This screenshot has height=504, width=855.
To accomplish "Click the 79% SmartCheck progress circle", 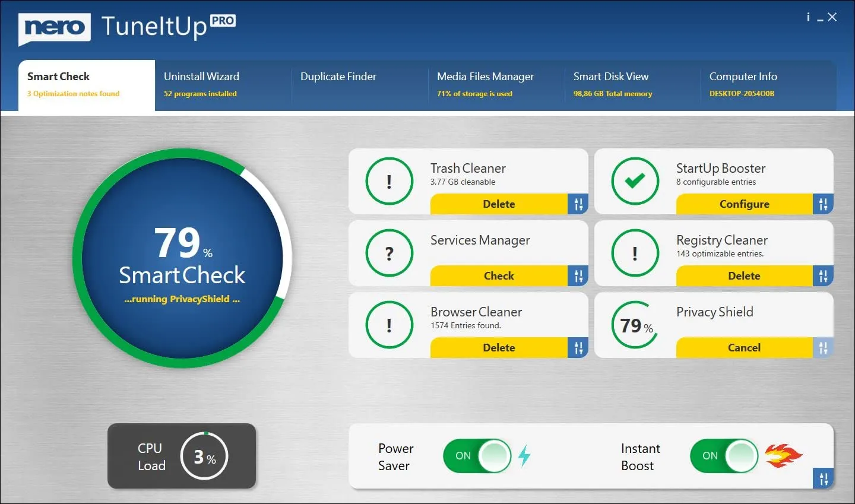I will point(182,258).
